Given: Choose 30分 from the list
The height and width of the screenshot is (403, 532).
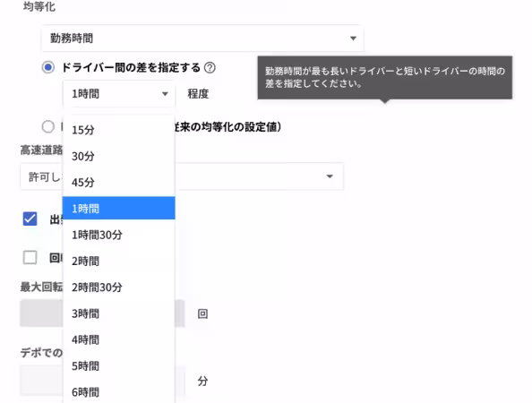Looking at the screenshot, I should tap(119, 156).
